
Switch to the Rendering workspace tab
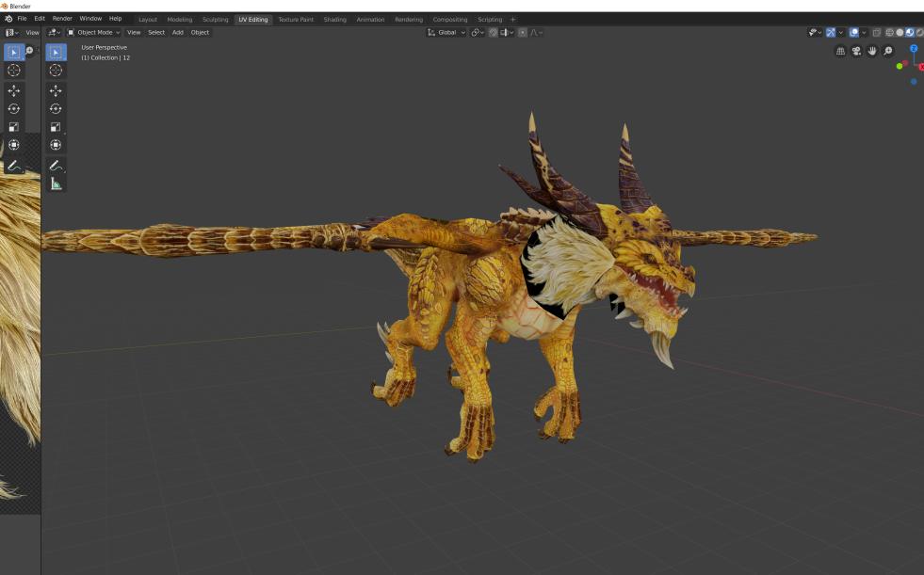409,20
